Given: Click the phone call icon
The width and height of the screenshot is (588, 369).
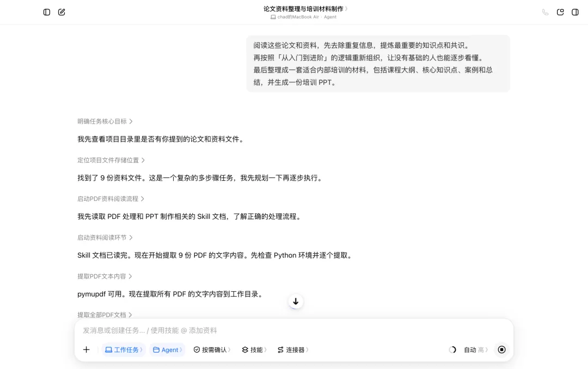Looking at the screenshot, I should [545, 12].
